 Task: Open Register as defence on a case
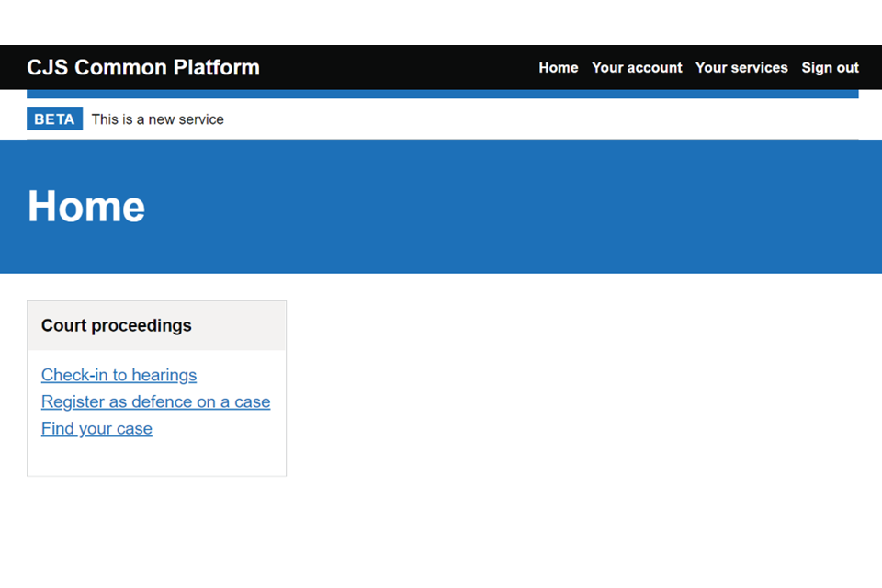tap(155, 402)
